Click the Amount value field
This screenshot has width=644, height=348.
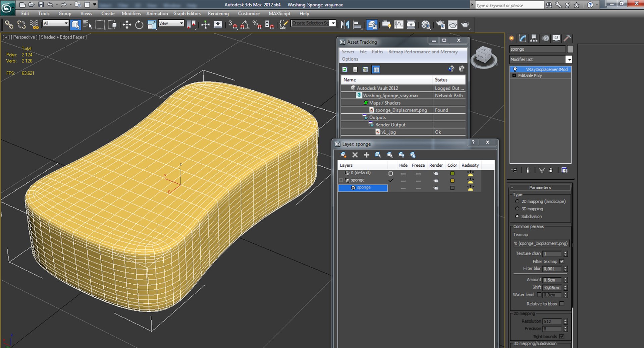[552, 280]
